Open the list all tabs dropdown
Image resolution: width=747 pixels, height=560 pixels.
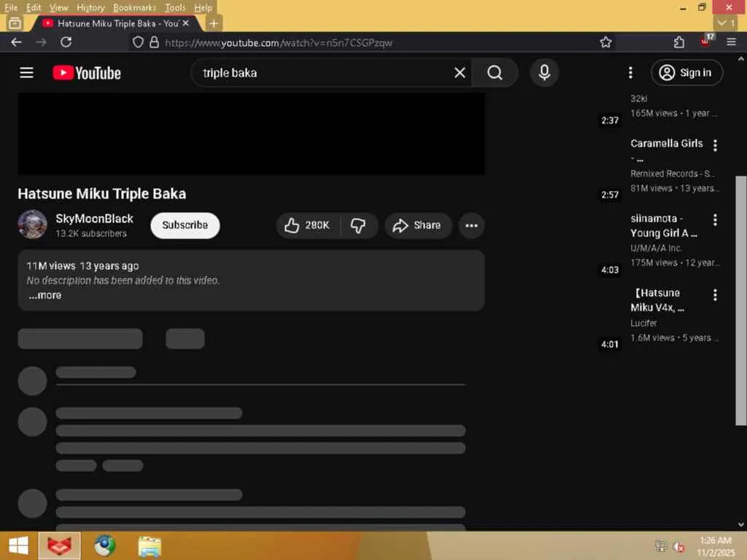pos(726,23)
